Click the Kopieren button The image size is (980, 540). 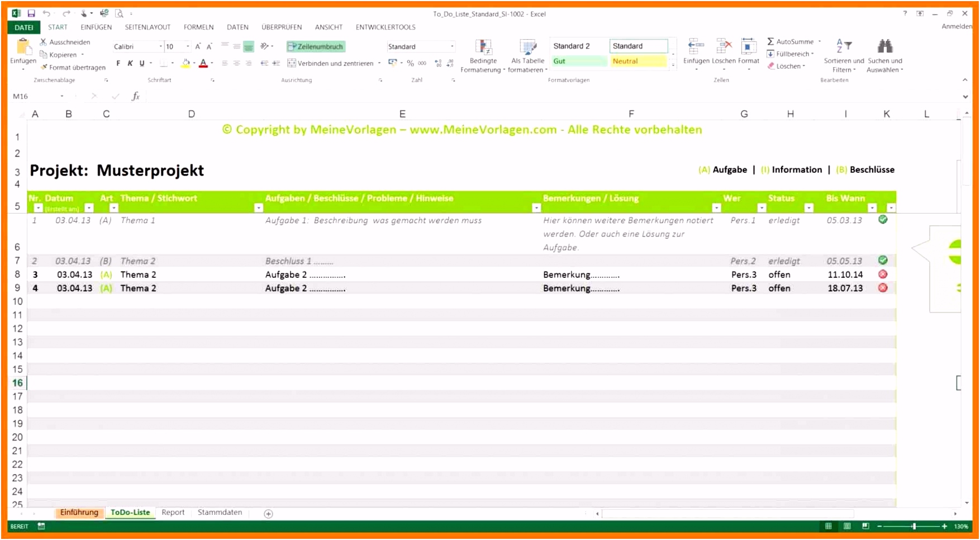(59, 55)
